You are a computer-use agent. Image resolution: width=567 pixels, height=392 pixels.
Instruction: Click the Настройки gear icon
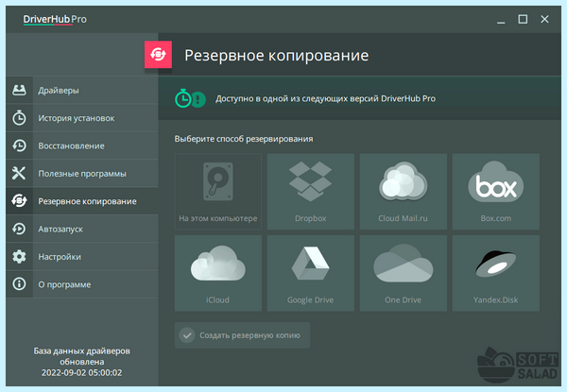tap(19, 257)
